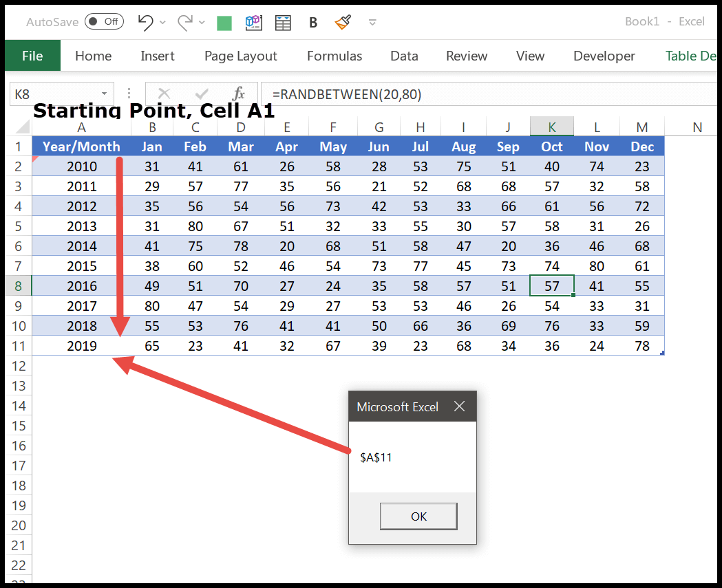Click OK in the Microsoft Excel dialog

[418, 516]
